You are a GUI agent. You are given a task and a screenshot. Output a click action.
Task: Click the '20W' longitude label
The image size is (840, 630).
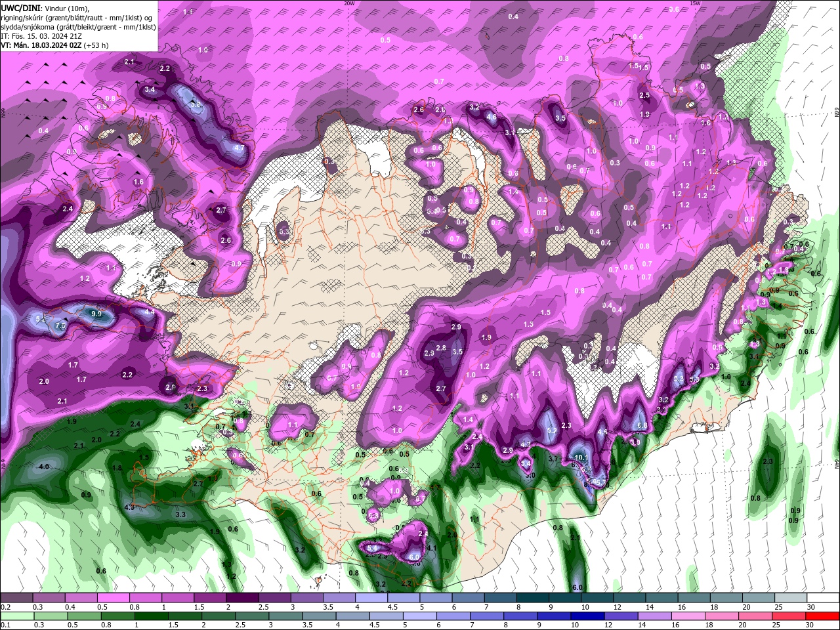coord(349,3)
